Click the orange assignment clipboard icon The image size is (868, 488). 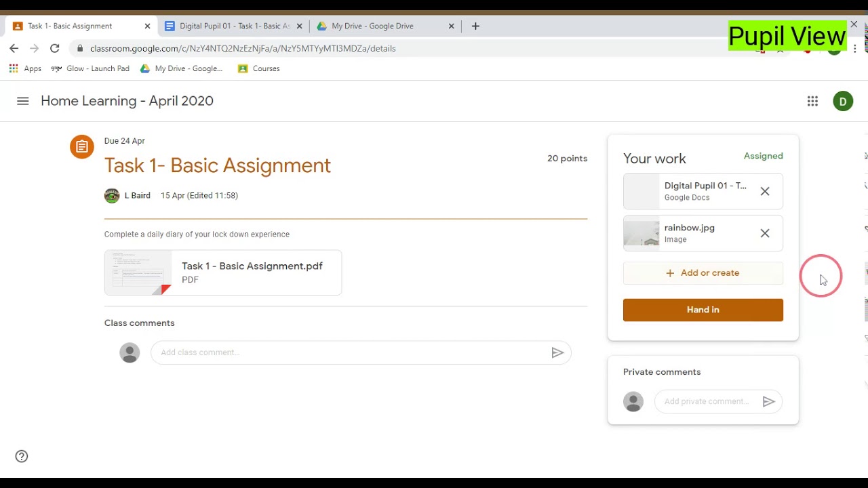coord(82,146)
